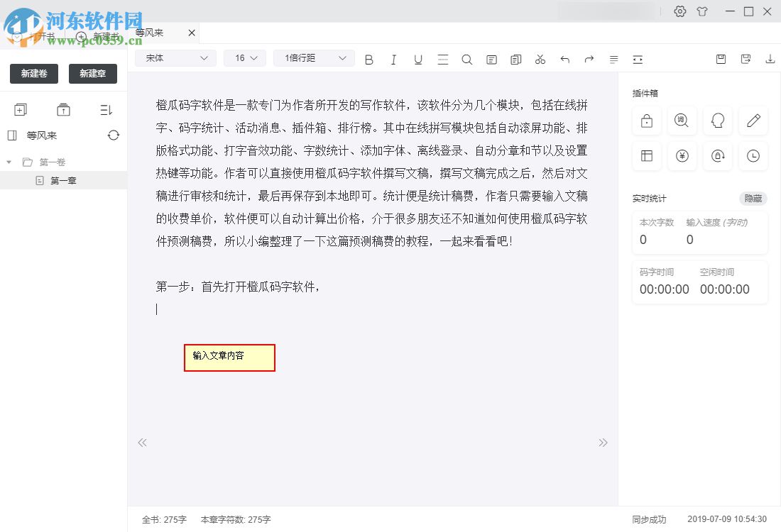Click the head silhouette plugin icon
The width and height of the screenshot is (781, 532).
point(717,121)
